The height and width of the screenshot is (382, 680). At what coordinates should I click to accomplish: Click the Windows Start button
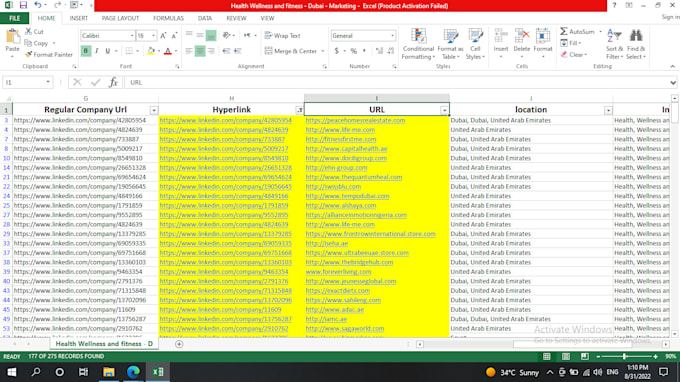(12, 372)
